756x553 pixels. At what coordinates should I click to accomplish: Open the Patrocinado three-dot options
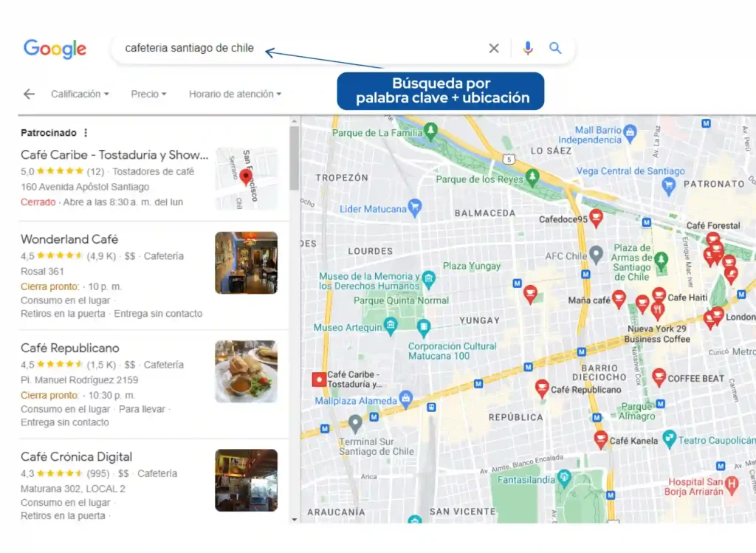click(86, 133)
